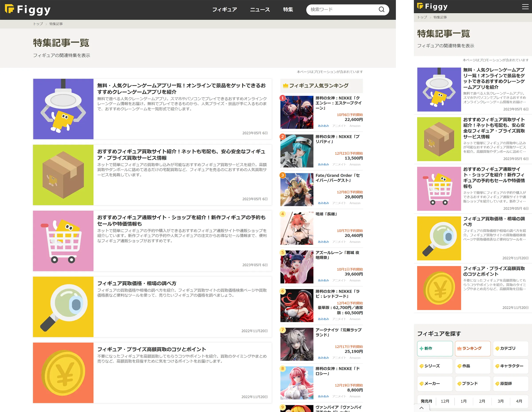Open the カテゴリ tag button

(x=510, y=348)
